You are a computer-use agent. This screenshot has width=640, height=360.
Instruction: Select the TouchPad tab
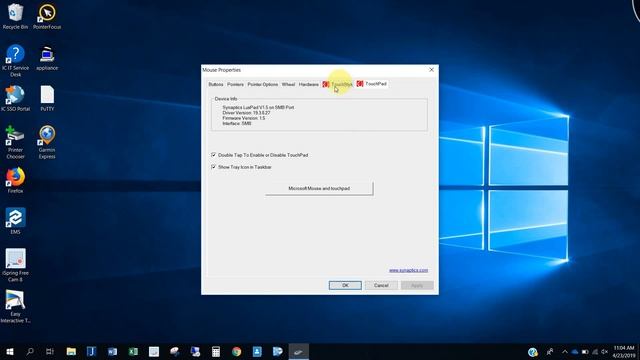(371, 84)
